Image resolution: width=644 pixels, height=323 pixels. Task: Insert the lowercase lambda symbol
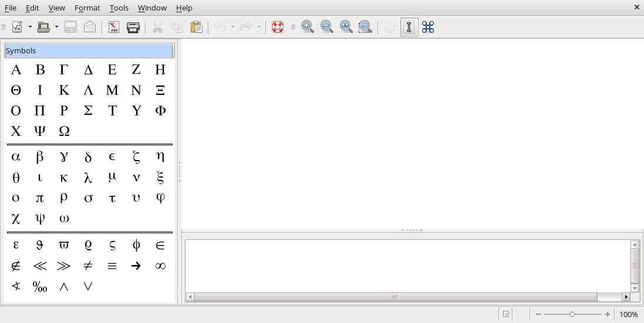(88, 178)
